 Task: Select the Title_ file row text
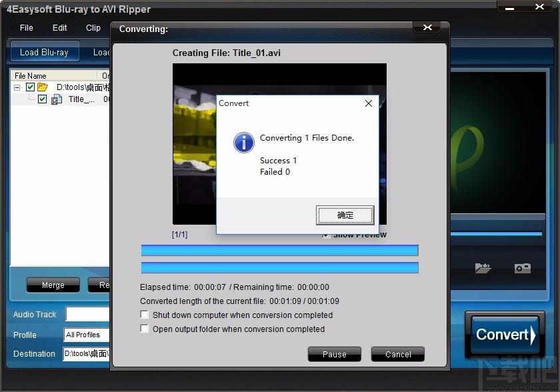pyautogui.click(x=81, y=99)
